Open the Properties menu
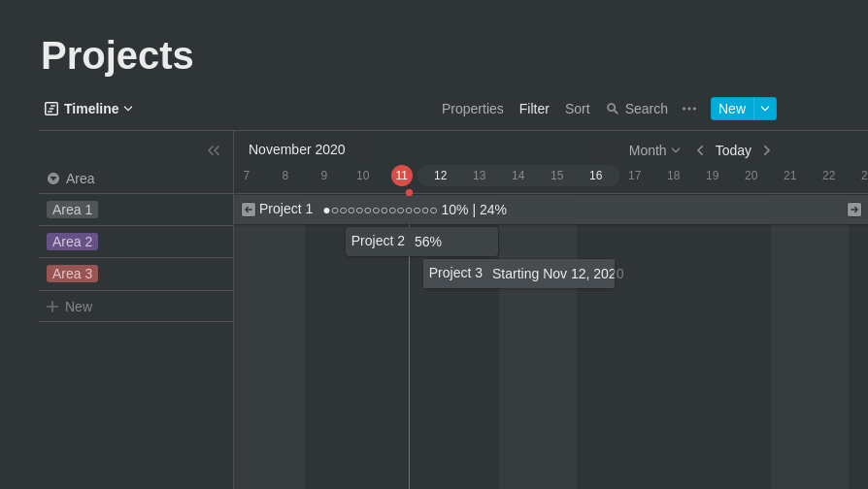Image resolution: width=868 pixels, height=489 pixels. click(x=473, y=109)
